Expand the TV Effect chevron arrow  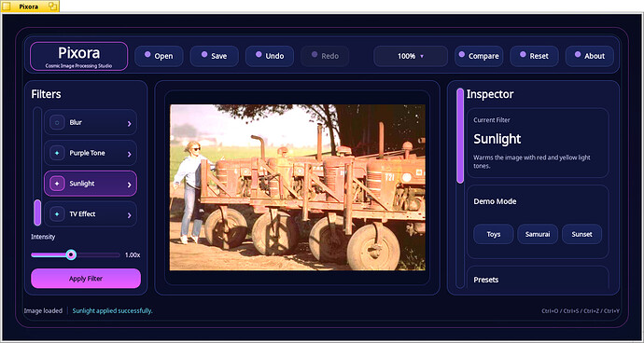(130, 215)
